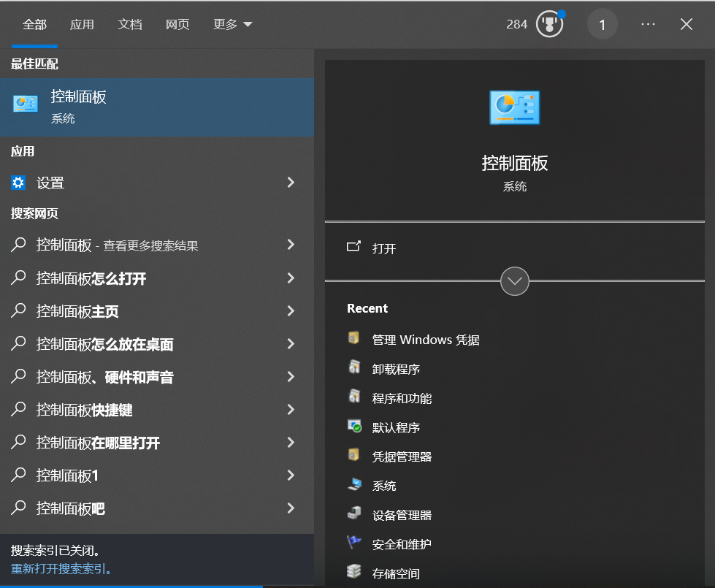Click search icon beside 控制面板吧
The width and height of the screenshot is (715, 588).
pos(18,508)
